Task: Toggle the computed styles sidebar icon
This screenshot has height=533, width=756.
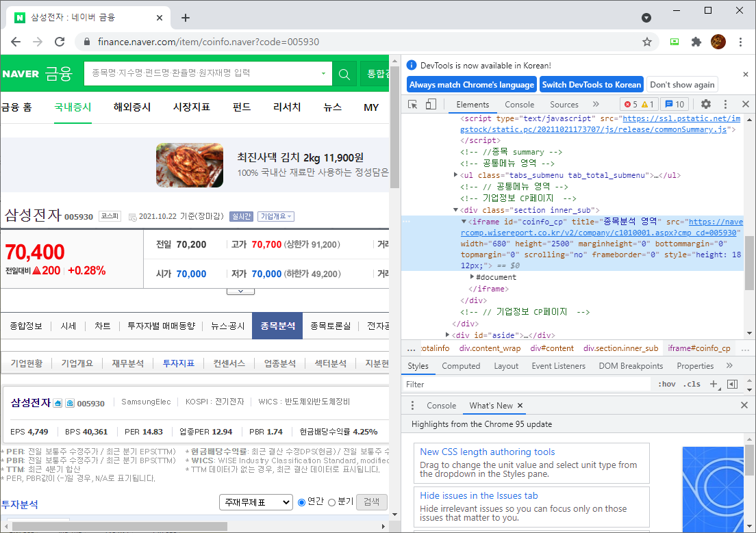Action: point(733,384)
